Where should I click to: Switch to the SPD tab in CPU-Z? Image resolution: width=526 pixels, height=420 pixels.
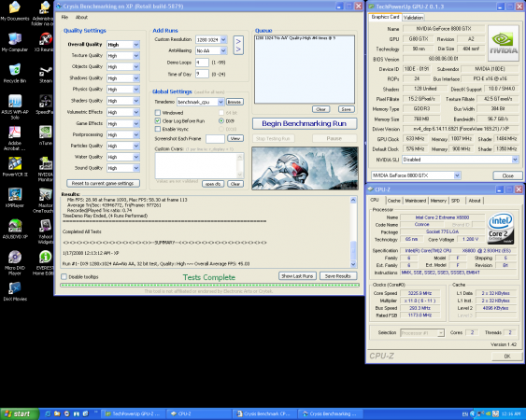[x=455, y=201]
